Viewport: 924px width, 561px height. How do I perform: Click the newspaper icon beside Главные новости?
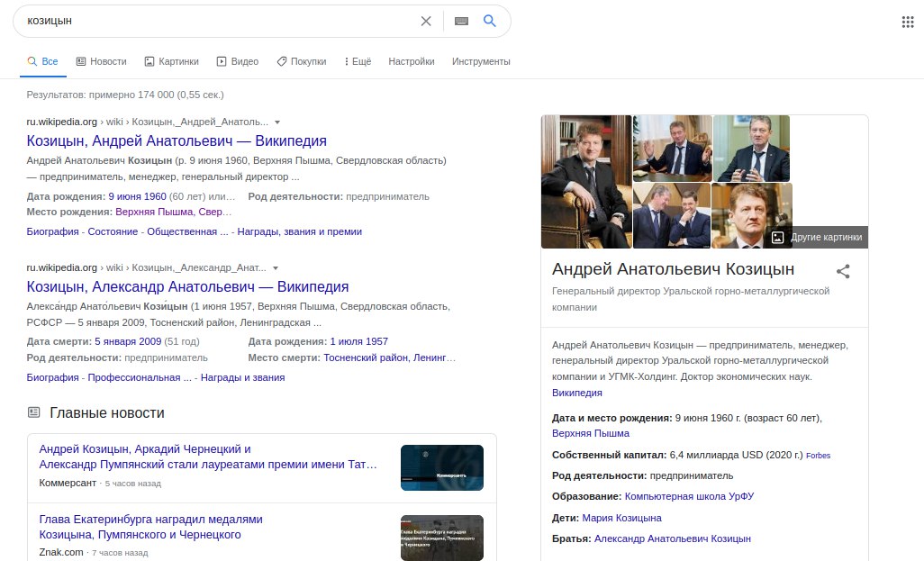(34, 412)
